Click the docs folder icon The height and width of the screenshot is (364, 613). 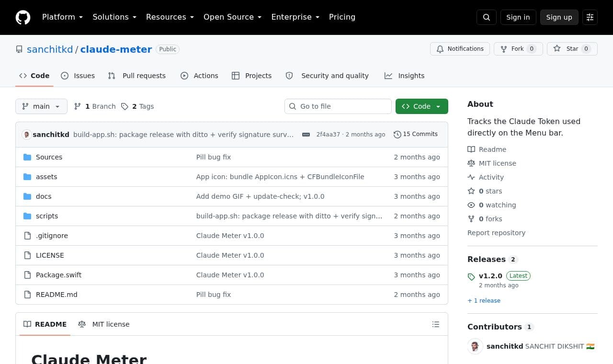(27, 196)
